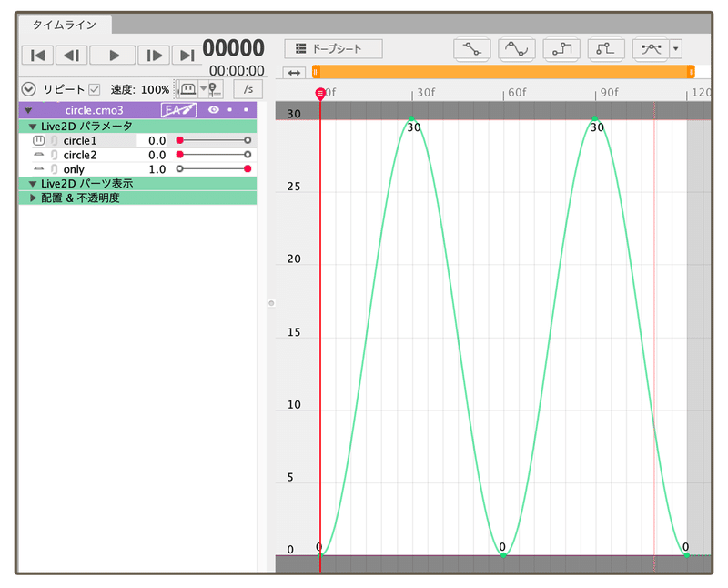The height and width of the screenshot is (588, 728).
Task: Collapse the Live2D パーツ表示 group
Action: tap(33, 184)
